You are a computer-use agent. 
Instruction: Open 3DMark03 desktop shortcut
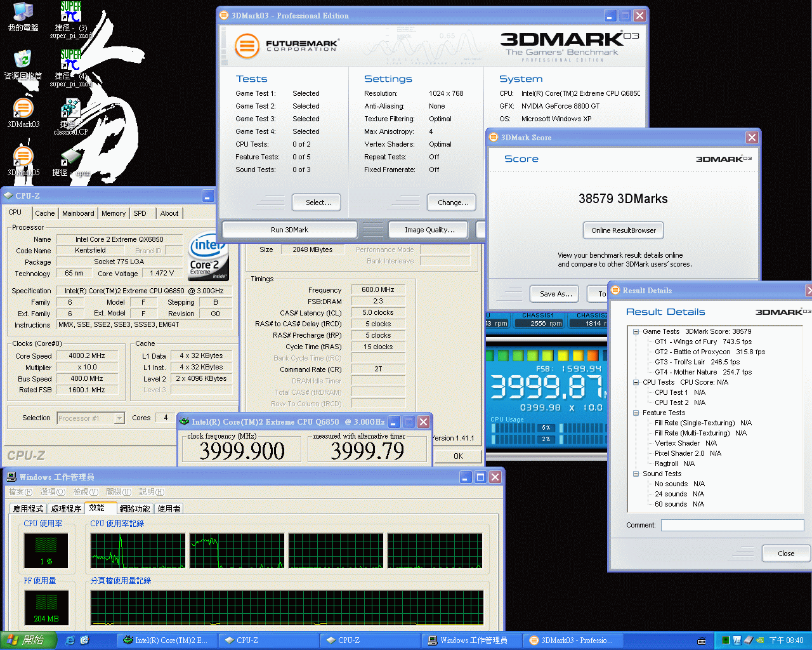coord(23,113)
